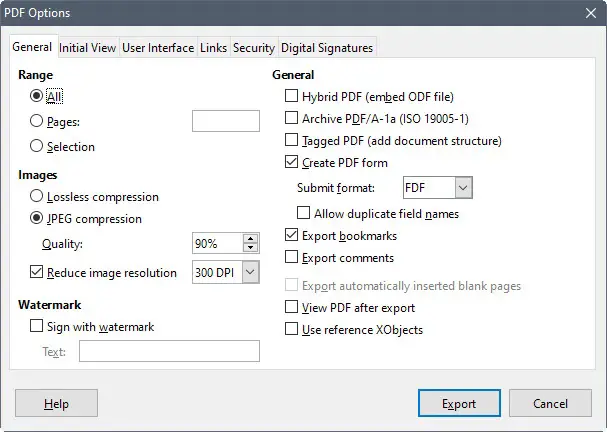Choose the Pages range option
The width and height of the screenshot is (607, 432).
[37, 122]
